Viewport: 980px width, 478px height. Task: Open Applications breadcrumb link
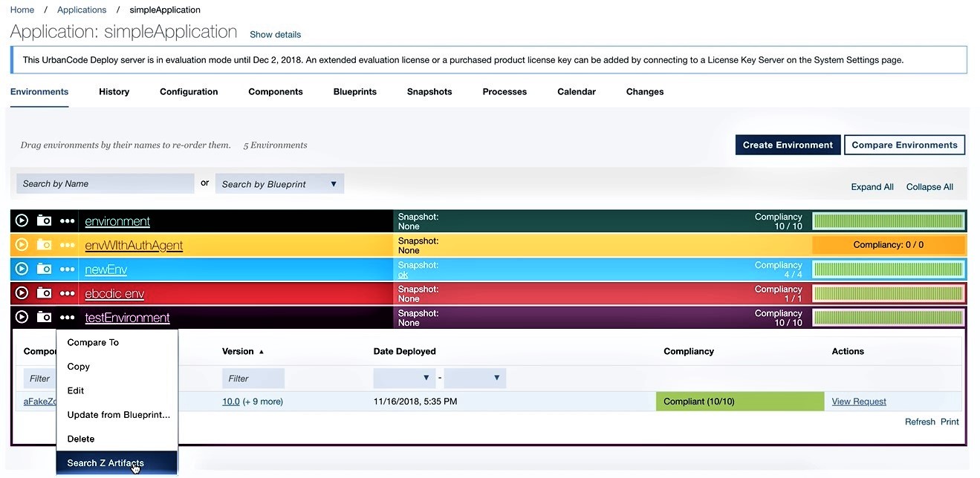pyautogui.click(x=82, y=10)
